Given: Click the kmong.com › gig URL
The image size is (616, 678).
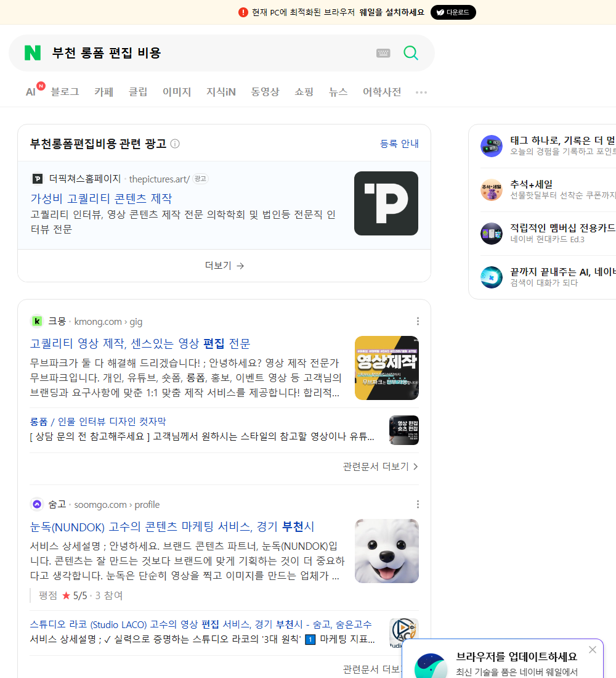Looking at the screenshot, I should click(x=108, y=322).
